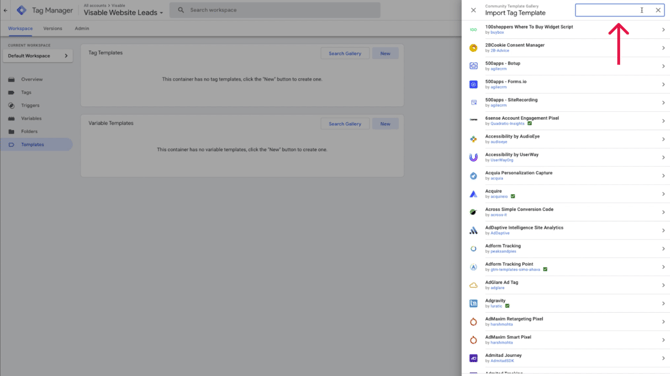The height and width of the screenshot is (376, 670).
Task: Open the 2B-Advice author link
Action: pos(500,50)
